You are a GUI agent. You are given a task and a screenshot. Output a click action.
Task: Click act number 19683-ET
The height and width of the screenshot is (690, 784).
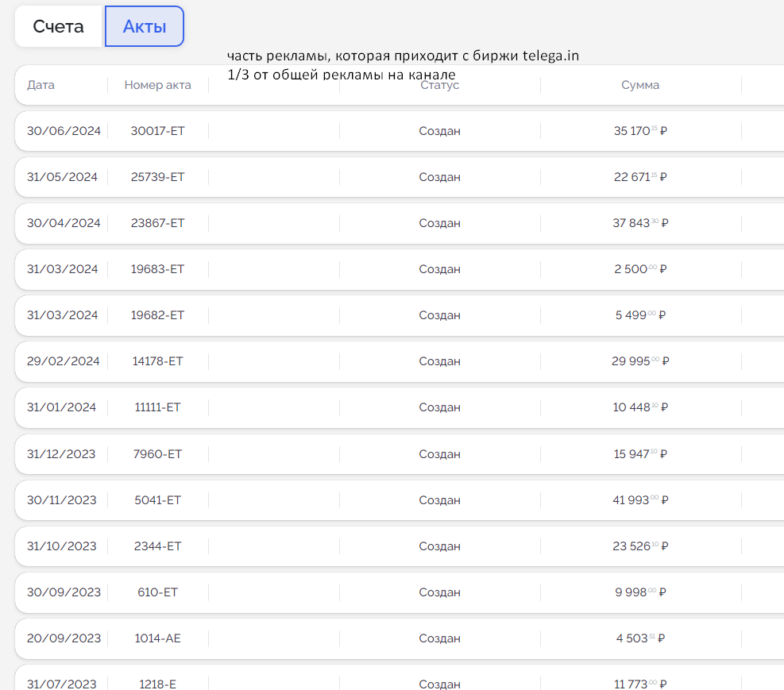pos(157,269)
